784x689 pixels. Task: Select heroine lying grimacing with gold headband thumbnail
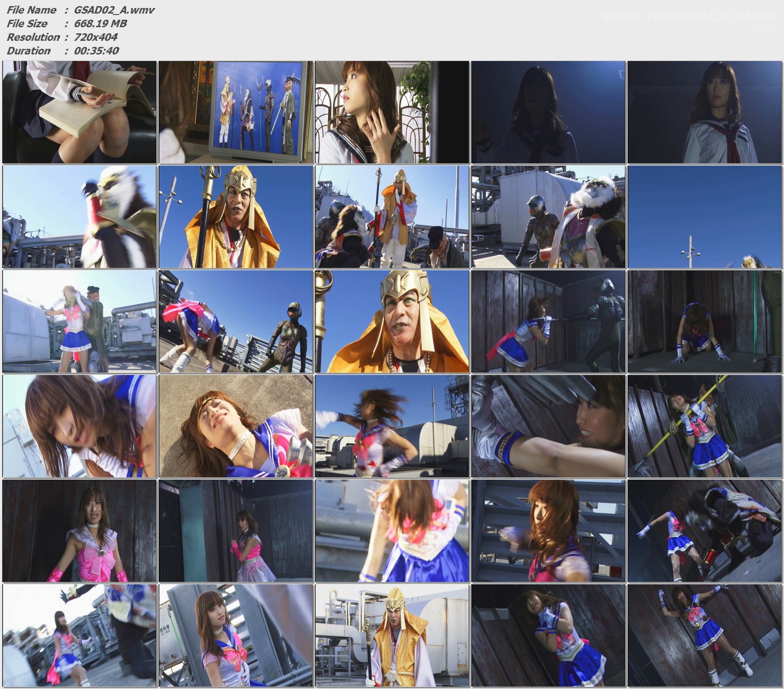(236, 426)
